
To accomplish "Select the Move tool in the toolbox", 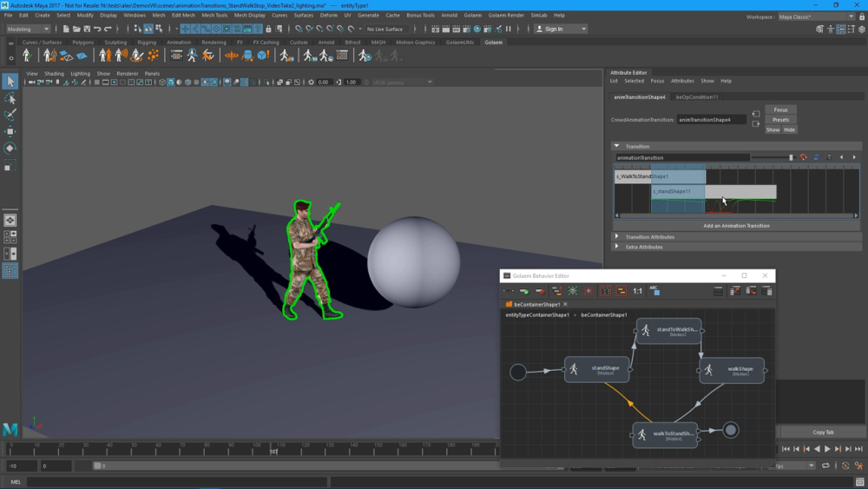I will point(10,131).
